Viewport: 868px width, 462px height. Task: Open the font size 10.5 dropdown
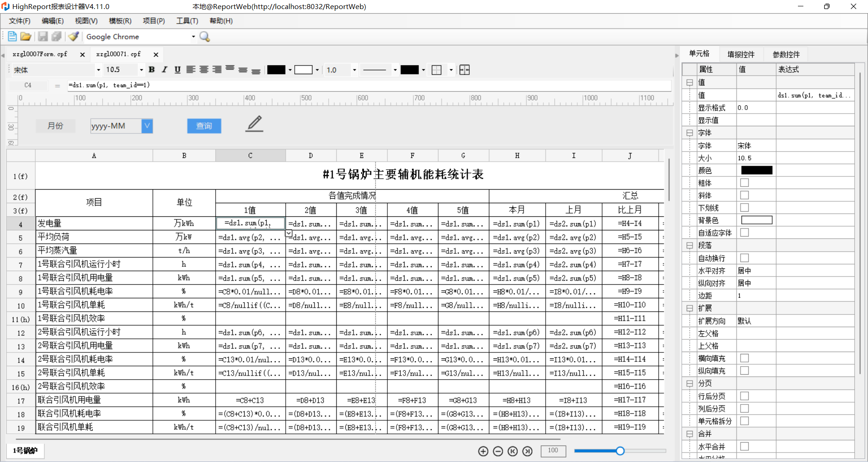[141, 70]
